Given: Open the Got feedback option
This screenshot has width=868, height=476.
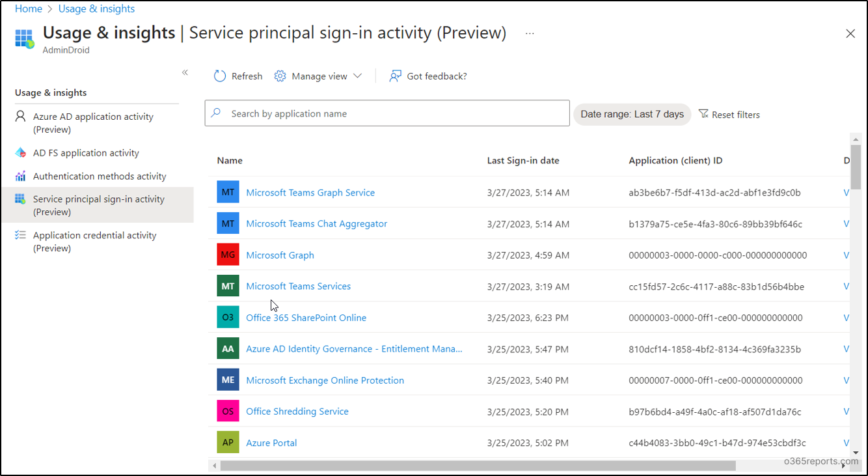Looking at the screenshot, I should click(427, 76).
